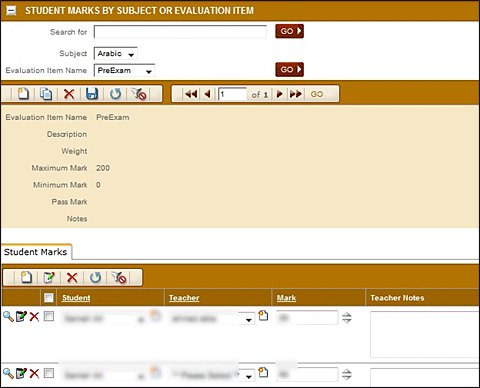Click second row Mark input field
The image size is (480, 388).
click(307, 375)
